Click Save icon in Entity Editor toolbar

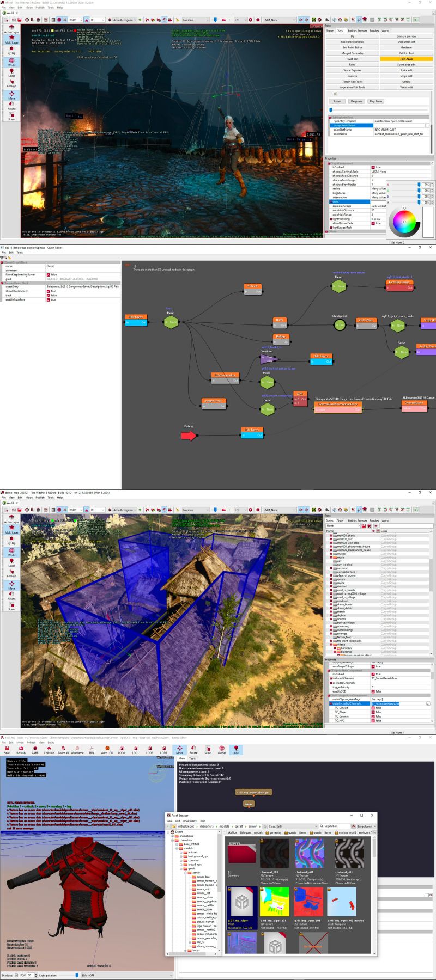click(x=7, y=750)
